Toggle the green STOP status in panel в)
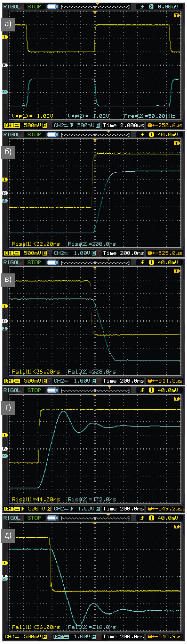 point(34,262)
